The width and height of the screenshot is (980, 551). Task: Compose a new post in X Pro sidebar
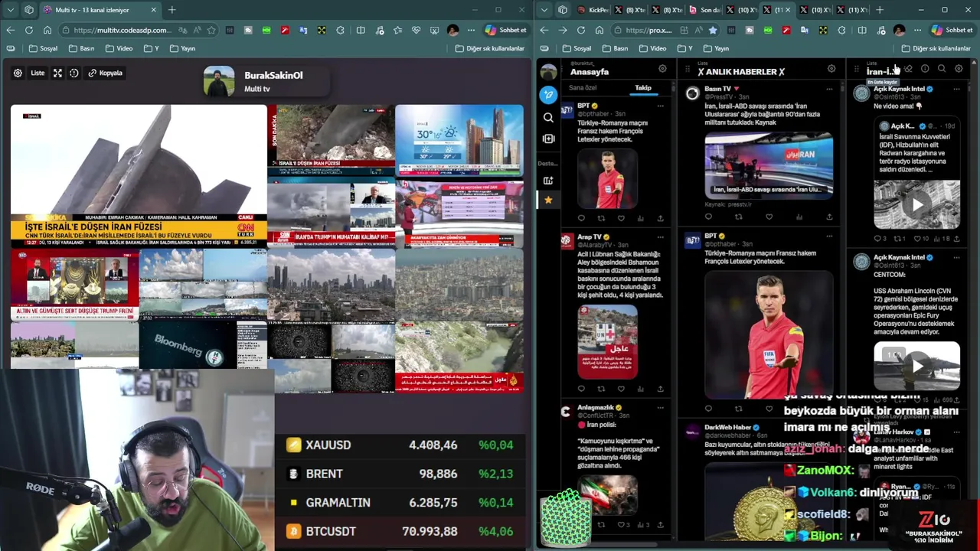pyautogui.click(x=548, y=95)
